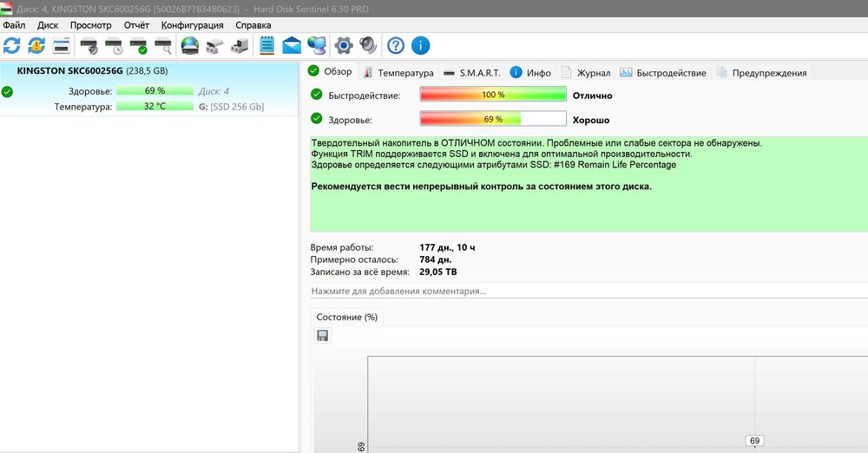Save the Состояние chart with floppy icon

tap(322, 336)
